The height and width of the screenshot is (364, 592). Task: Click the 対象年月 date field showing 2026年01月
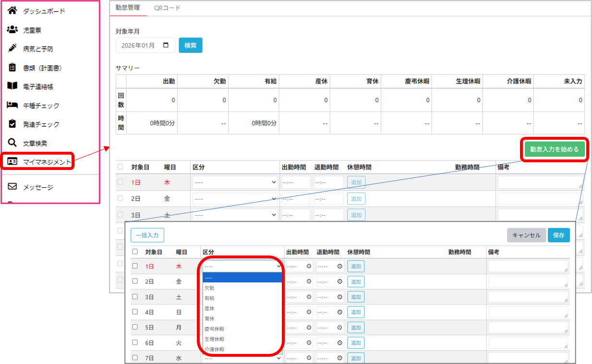[145, 46]
